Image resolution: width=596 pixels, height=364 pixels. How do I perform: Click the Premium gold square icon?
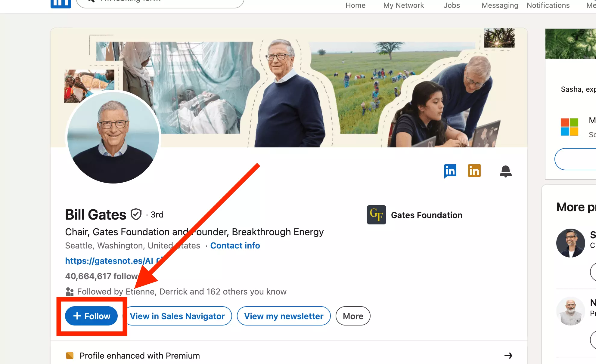(x=70, y=356)
